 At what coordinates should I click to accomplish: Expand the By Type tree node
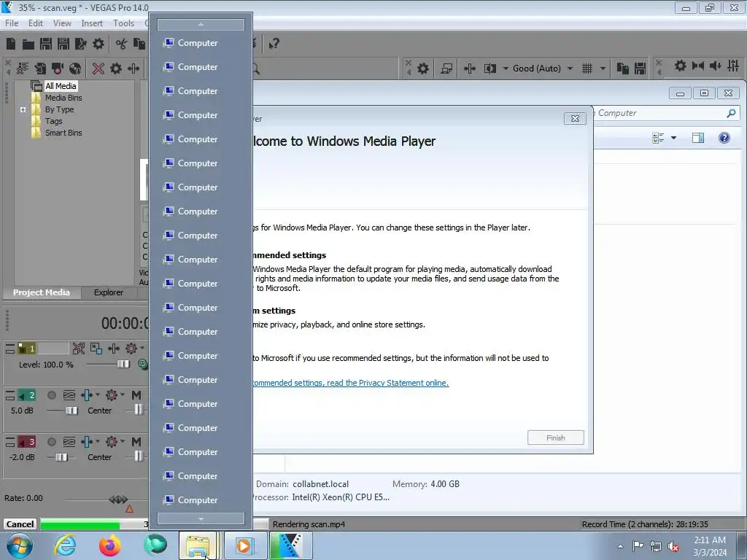23,109
